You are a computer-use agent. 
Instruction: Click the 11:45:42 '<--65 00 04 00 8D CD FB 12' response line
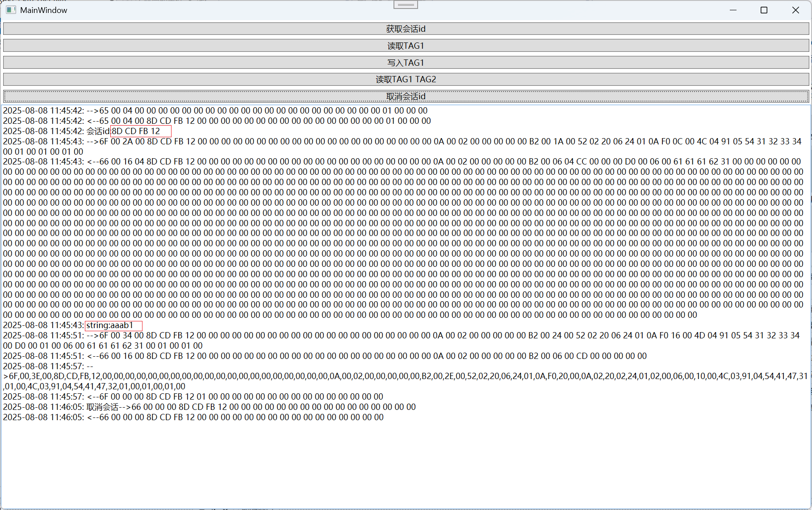tap(217, 121)
